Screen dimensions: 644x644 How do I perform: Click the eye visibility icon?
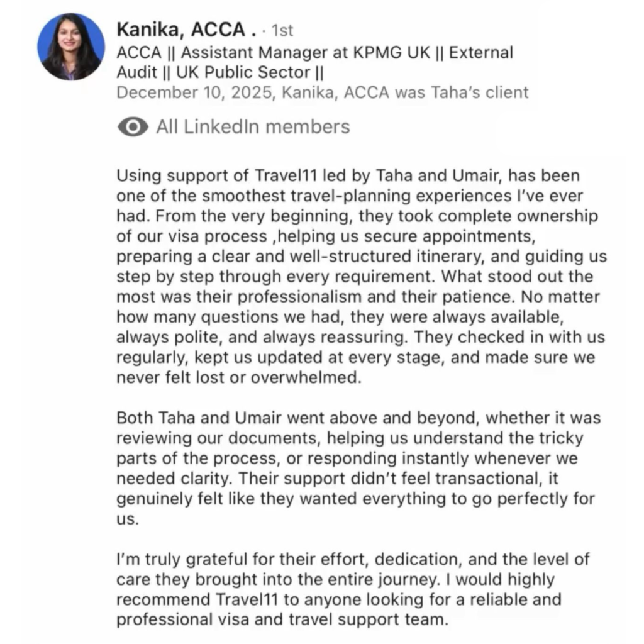tap(132, 127)
